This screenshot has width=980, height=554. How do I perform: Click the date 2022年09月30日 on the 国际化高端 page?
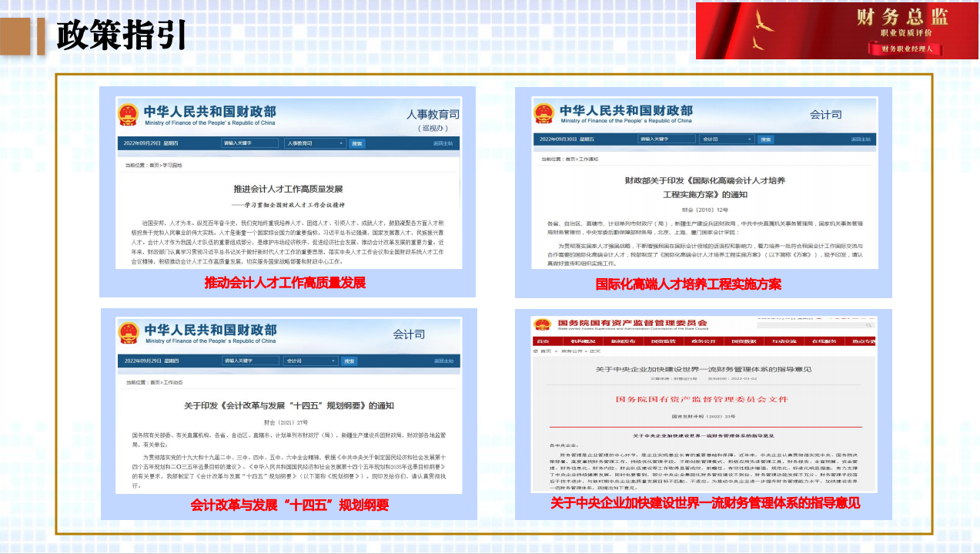(x=558, y=139)
